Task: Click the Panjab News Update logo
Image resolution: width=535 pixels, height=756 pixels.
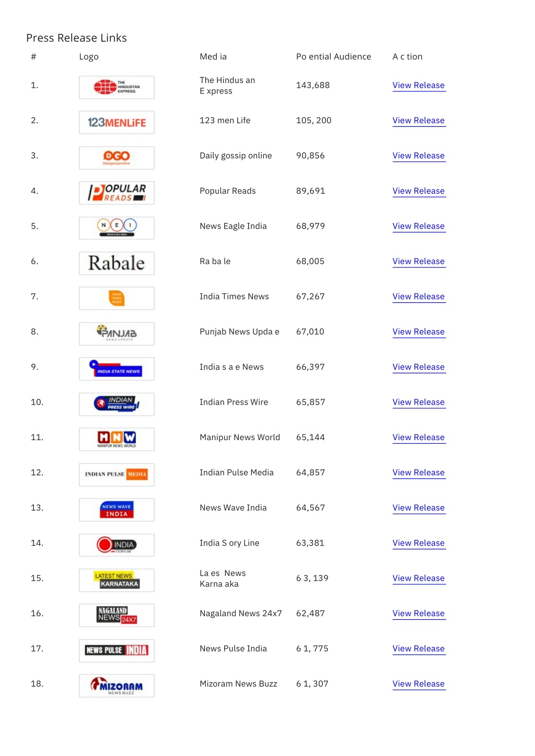Action: pos(117,334)
